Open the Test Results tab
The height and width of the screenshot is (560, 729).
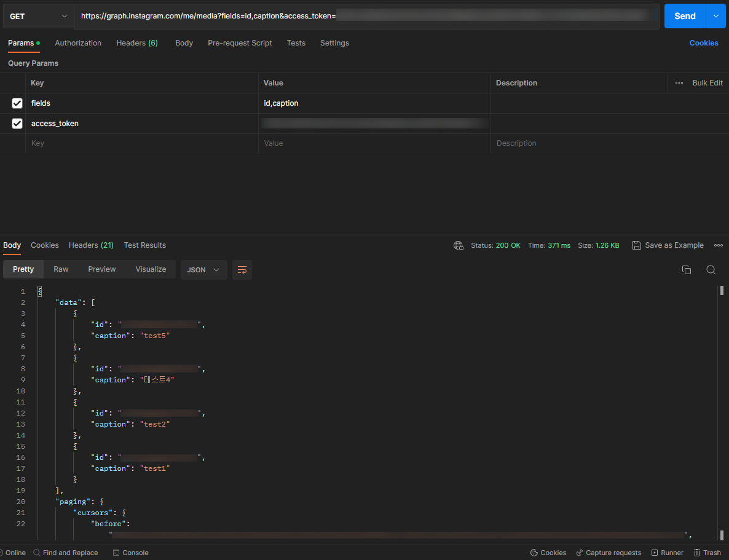(x=144, y=245)
